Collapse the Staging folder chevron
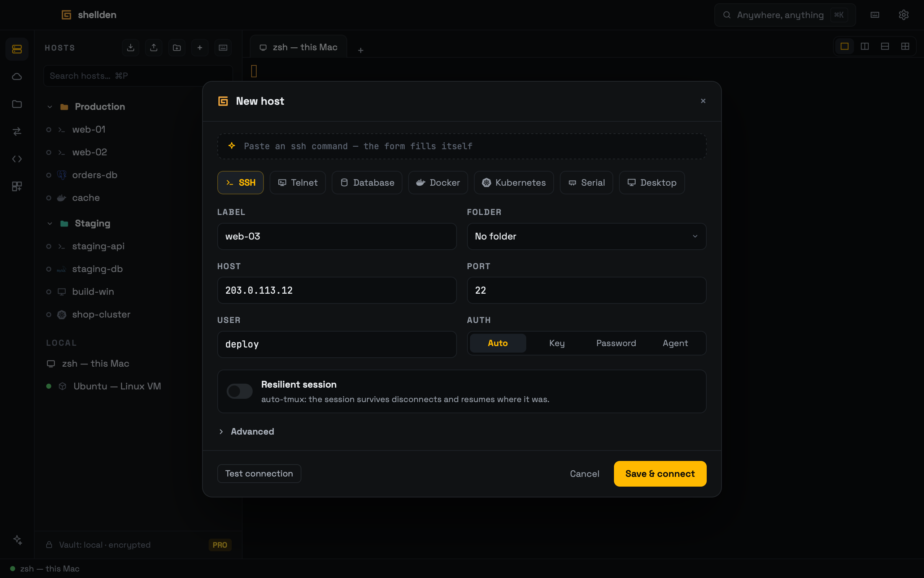Screen dimensions: 924x578 (x=50, y=223)
